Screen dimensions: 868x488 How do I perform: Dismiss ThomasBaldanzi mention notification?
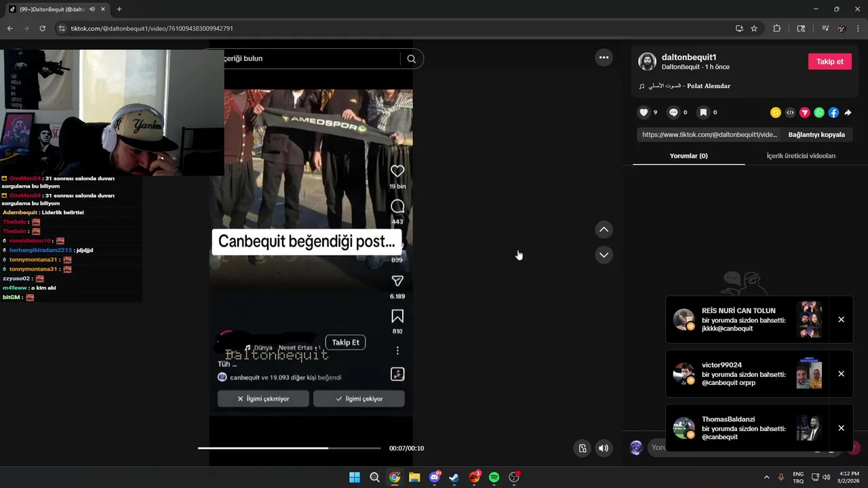[841, 428]
